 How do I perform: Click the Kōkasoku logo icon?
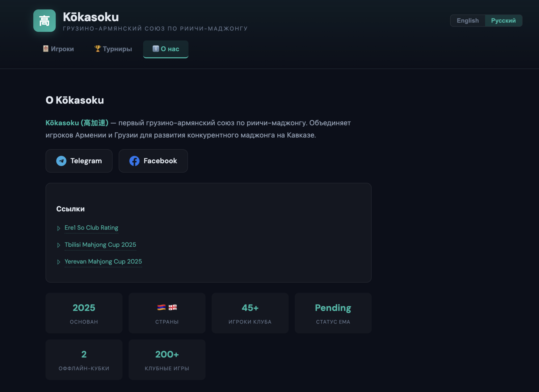[x=44, y=21]
